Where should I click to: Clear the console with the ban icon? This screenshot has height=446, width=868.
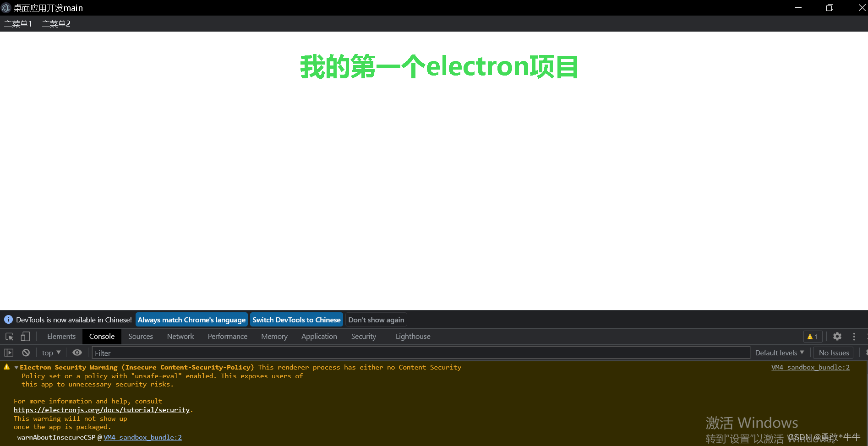pos(26,353)
